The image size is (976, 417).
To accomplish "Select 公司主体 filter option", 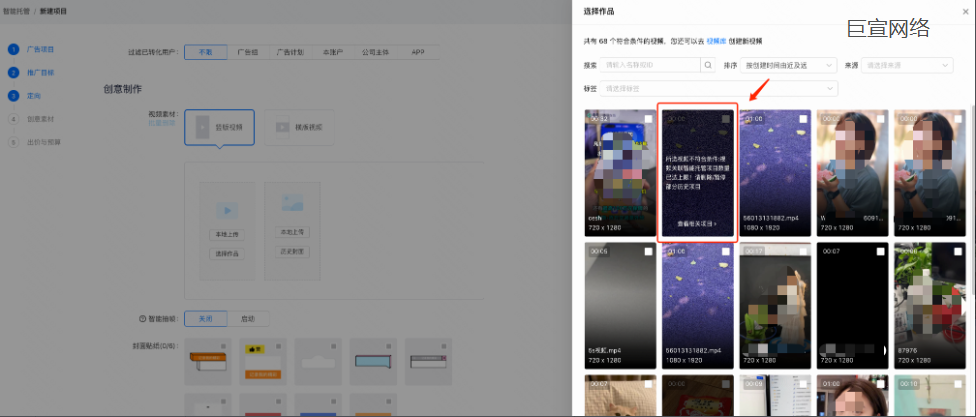I will 375,52.
